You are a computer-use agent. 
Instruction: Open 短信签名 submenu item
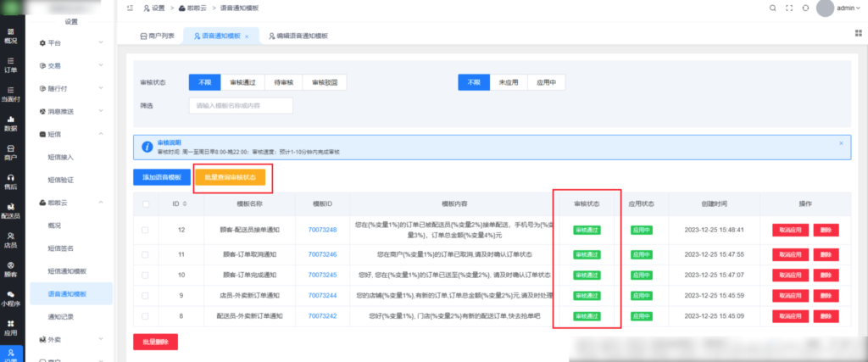[x=61, y=248]
